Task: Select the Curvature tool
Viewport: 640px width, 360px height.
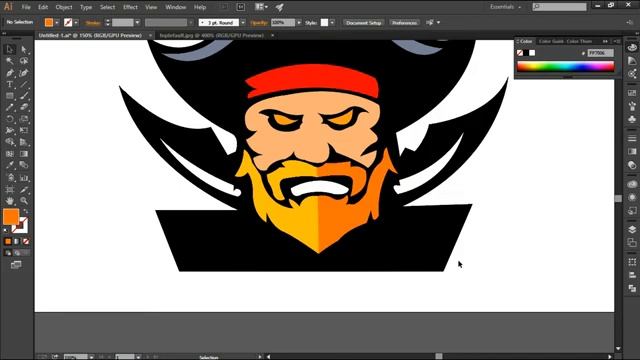Action: (24, 73)
